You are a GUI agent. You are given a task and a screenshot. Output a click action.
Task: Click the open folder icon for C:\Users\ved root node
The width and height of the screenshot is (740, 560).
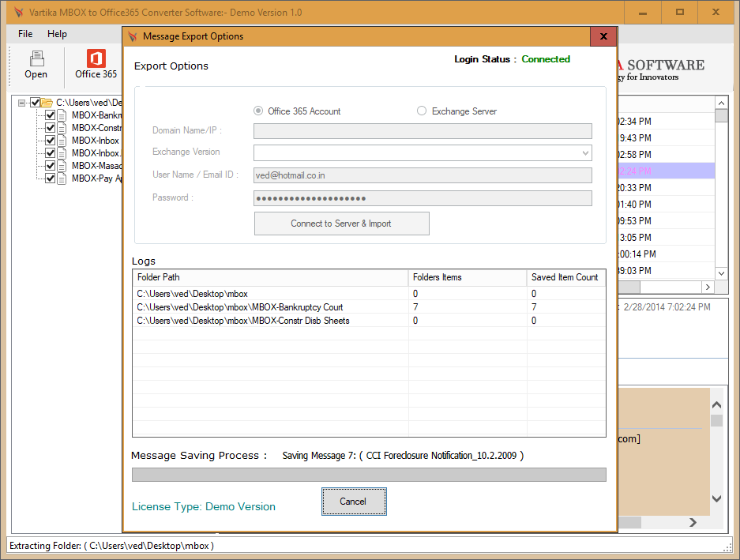point(47,103)
